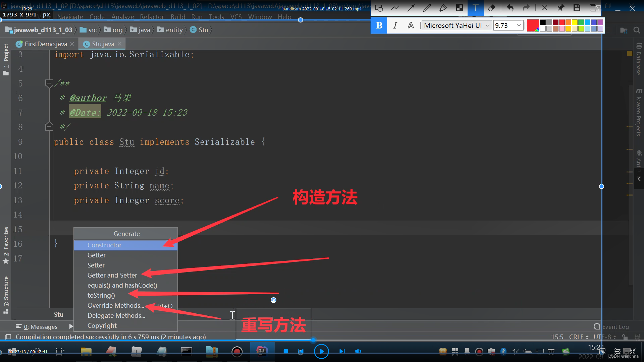Stop the video playback

[x=286, y=351]
